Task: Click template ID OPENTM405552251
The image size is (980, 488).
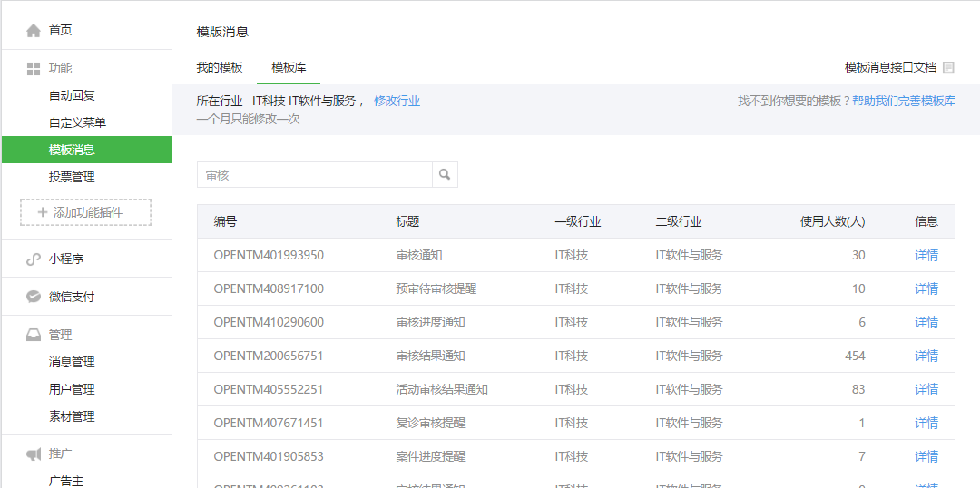Action: tap(269, 389)
